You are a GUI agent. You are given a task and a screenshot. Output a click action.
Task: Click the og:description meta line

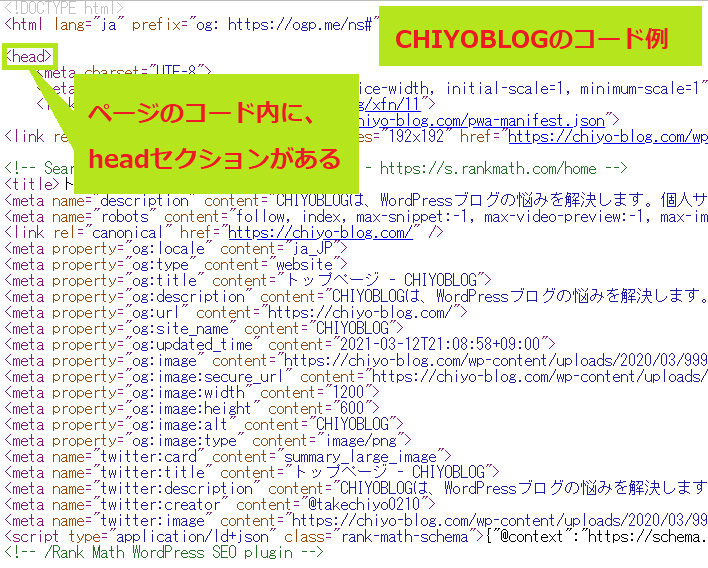click(356, 297)
